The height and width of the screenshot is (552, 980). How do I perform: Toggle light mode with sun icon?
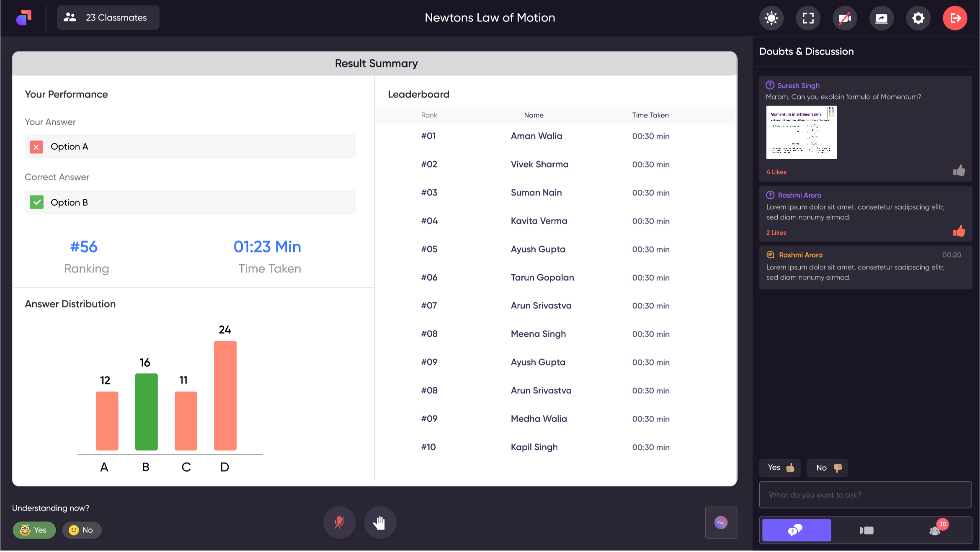[771, 18]
